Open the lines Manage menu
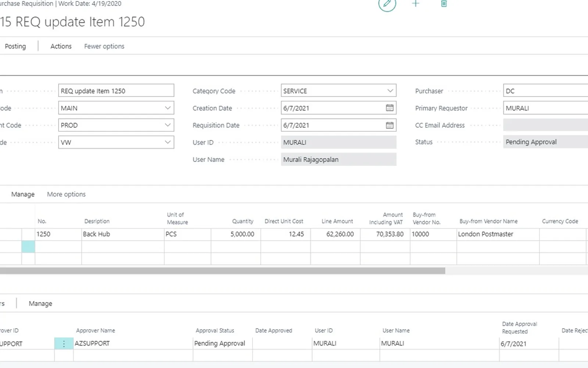 tap(23, 194)
